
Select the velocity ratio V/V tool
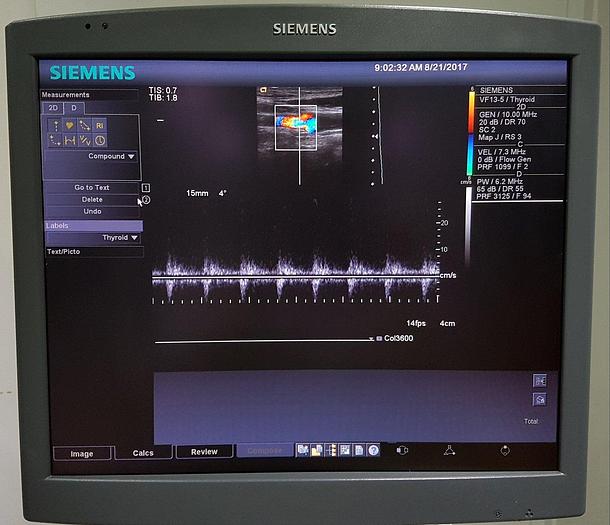click(84, 140)
